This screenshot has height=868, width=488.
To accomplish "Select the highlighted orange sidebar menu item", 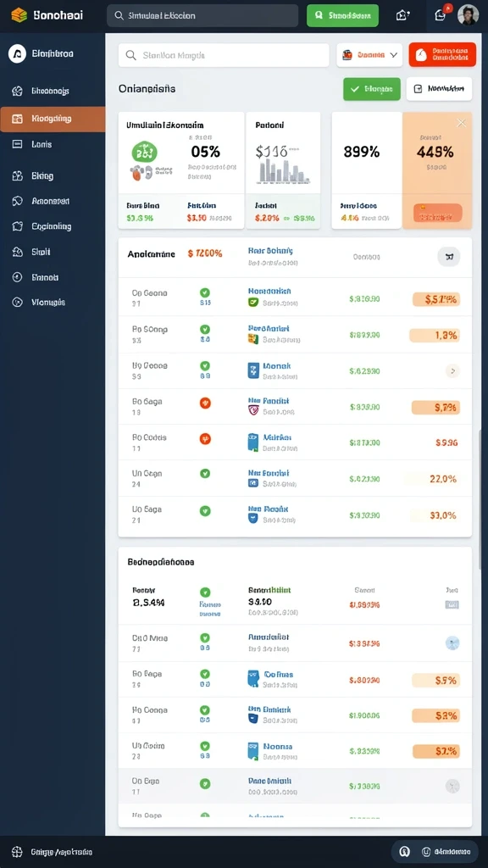I will point(53,119).
